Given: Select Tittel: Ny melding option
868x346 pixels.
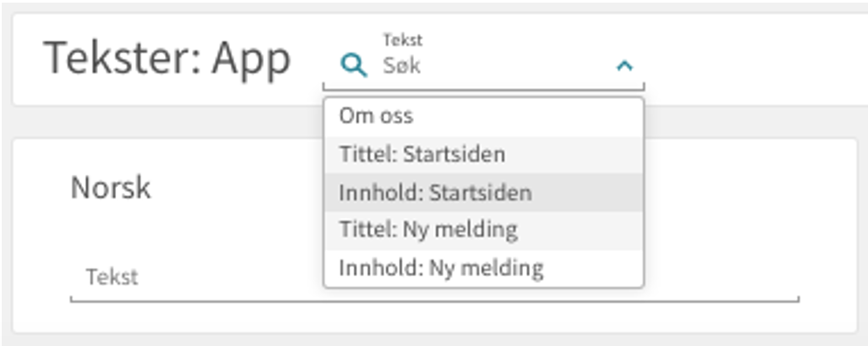Looking at the screenshot, I should click(484, 230).
